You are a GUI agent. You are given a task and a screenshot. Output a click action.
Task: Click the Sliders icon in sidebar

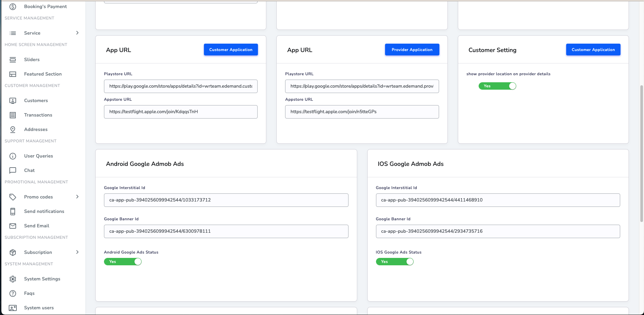[x=13, y=59]
